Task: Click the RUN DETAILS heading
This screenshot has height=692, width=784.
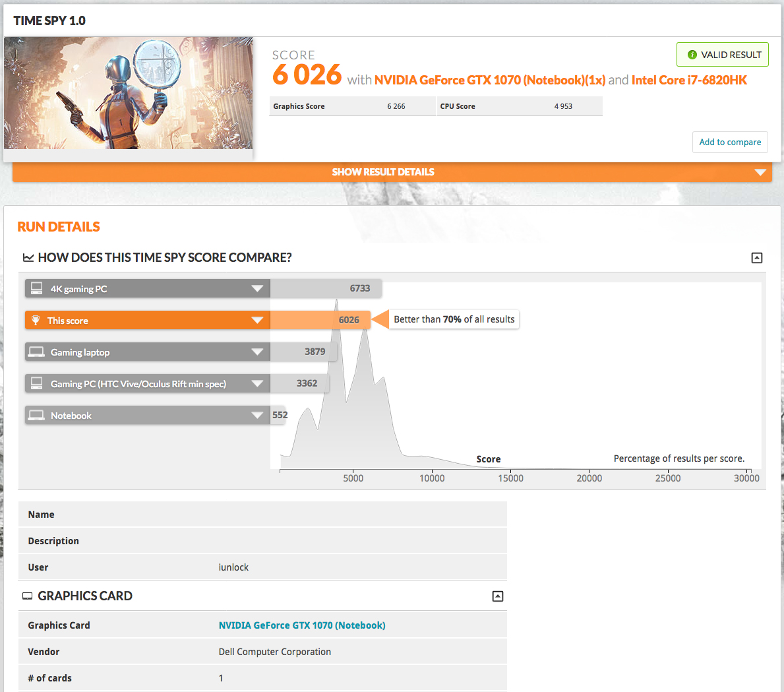Action: [x=59, y=227]
